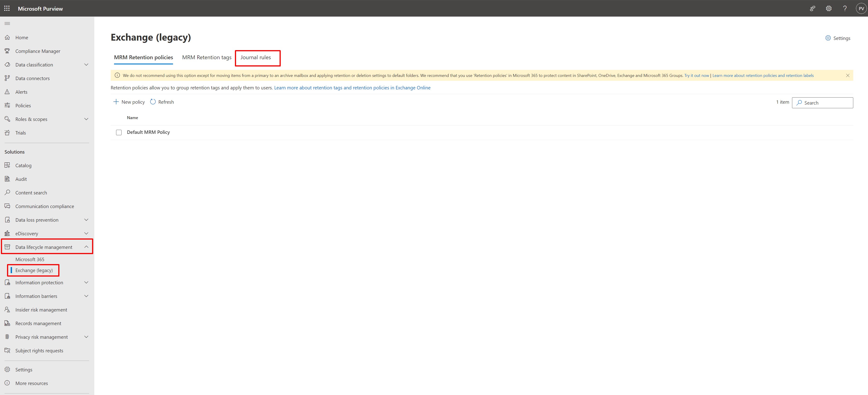Screen dimensions: 868x395
Task: Click the Data connectors icon
Action: (x=7, y=78)
